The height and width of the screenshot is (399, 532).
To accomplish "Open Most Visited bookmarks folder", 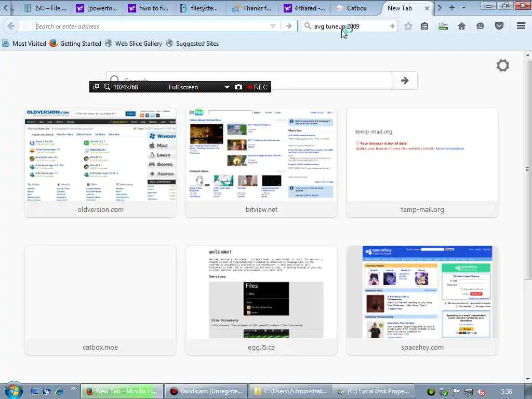I will [24, 44].
